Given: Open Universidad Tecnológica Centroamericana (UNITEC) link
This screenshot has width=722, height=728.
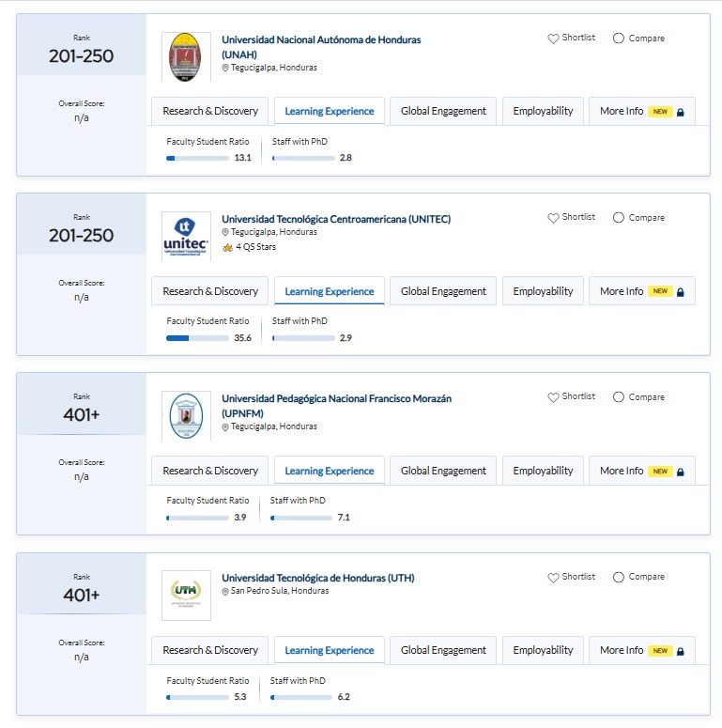Looking at the screenshot, I should [336, 219].
